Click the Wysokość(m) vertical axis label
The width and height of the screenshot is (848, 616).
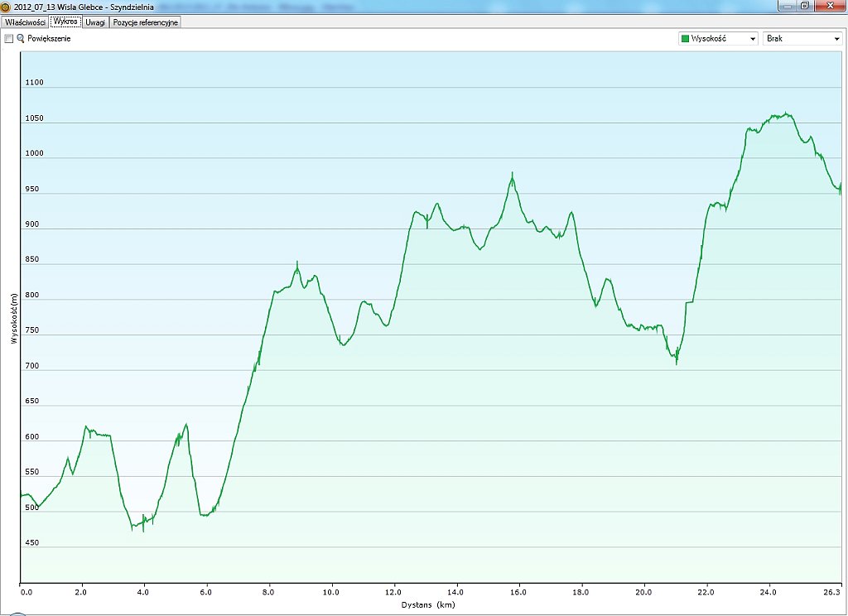click(13, 318)
